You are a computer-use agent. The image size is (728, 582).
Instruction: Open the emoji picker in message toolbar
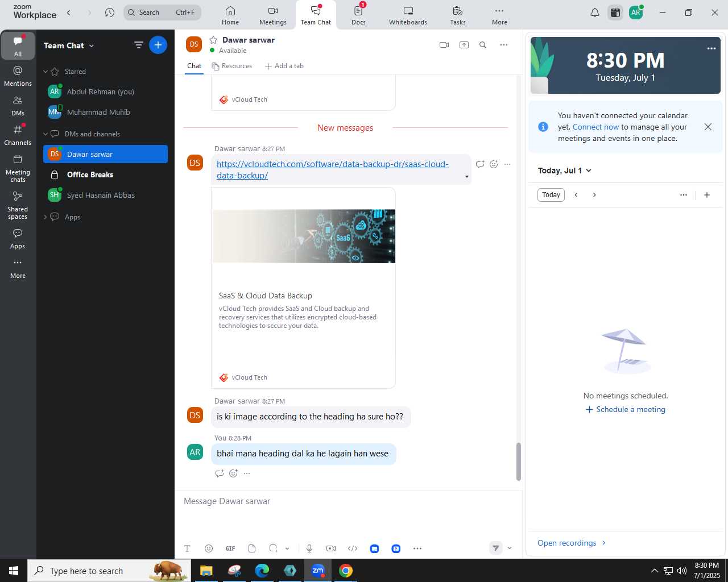(x=209, y=548)
